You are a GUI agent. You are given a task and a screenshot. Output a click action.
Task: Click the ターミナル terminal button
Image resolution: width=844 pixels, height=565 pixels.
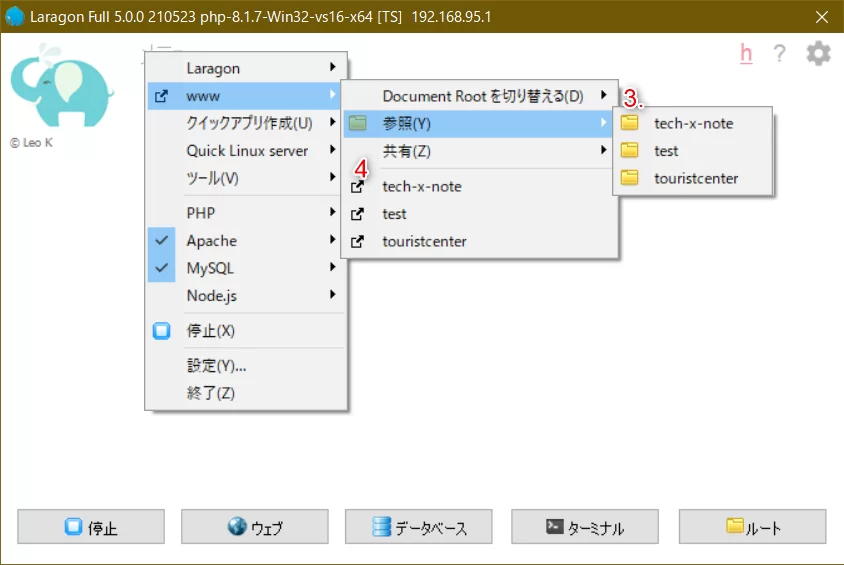pos(585,527)
